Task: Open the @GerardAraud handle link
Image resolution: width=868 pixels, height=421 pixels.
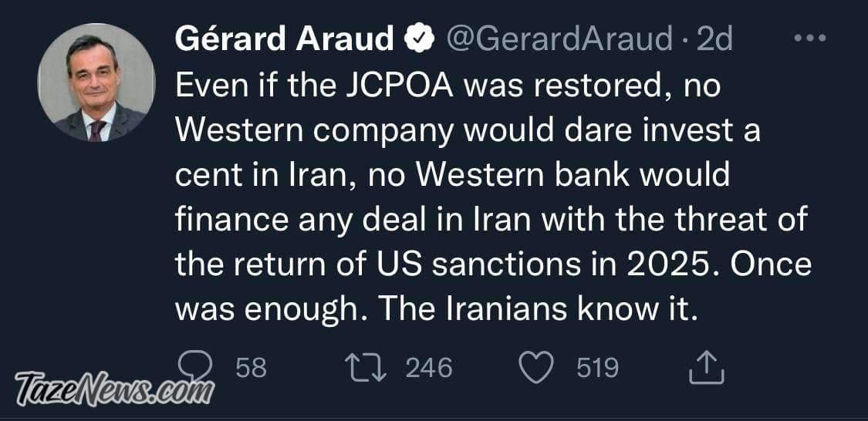Action: tap(559, 40)
